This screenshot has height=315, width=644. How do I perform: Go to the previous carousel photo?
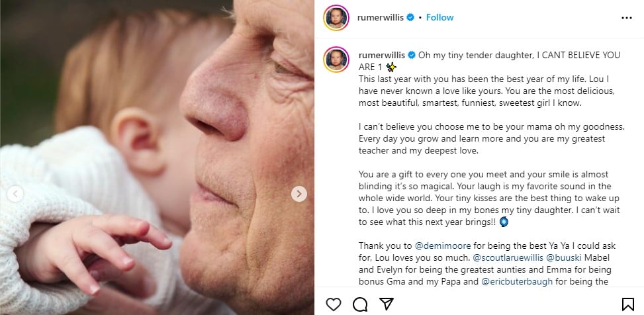coord(15,194)
